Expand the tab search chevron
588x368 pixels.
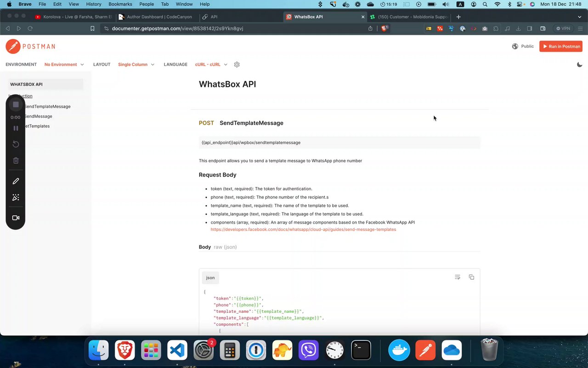(x=581, y=17)
